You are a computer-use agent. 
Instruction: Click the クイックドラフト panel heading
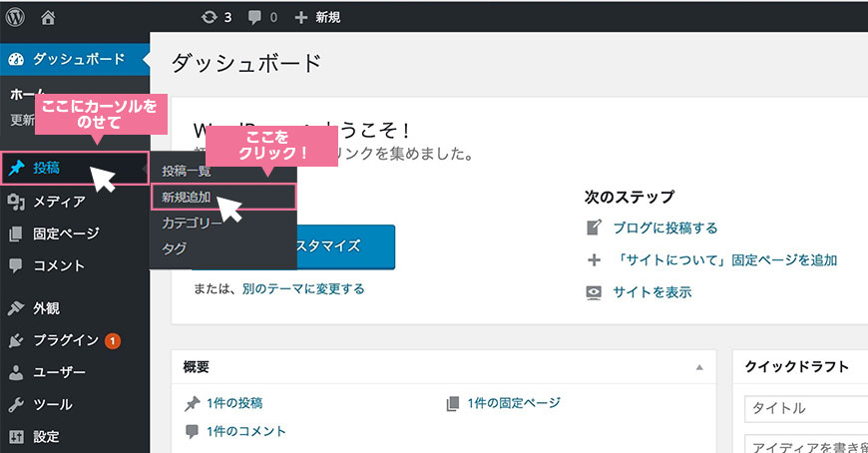[x=796, y=366]
